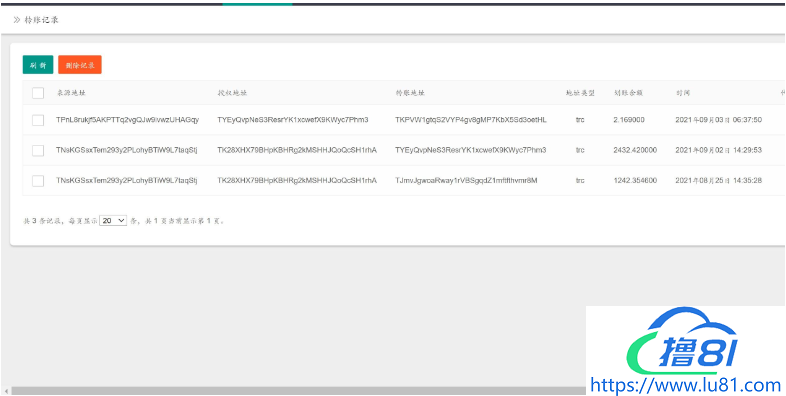Click the left scroll arrow of bottom scrollbar
The height and width of the screenshot is (396, 786).
pyautogui.click(x=6, y=390)
